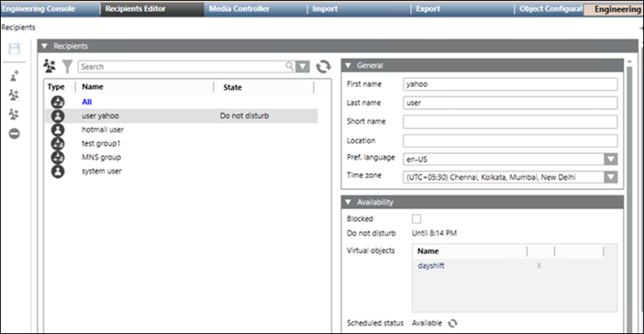Image resolution: width=644 pixels, height=334 pixels.
Task: Click the filter funnel icon
Action: (x=67, y=67)
